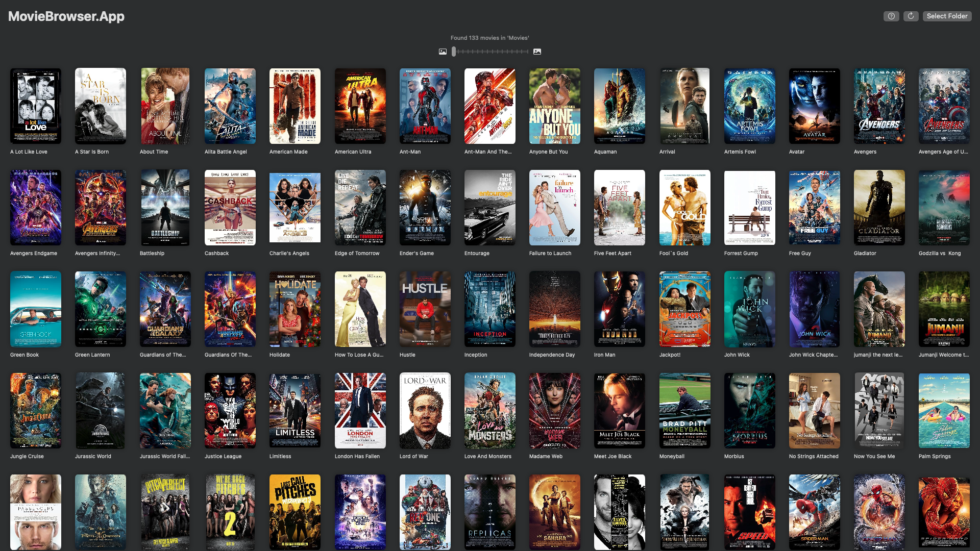Click the refresh library icon
The width and height of the screenshot is (980, 551).
pyautogui.click(x=911, y=16)
